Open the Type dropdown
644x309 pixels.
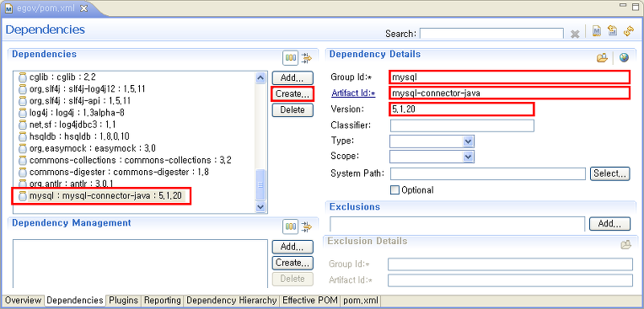[x=468, y=141]
